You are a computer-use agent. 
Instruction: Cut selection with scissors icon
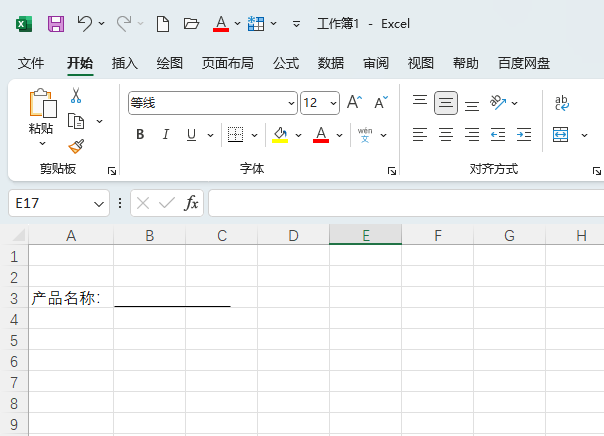[x=76, y=95]
